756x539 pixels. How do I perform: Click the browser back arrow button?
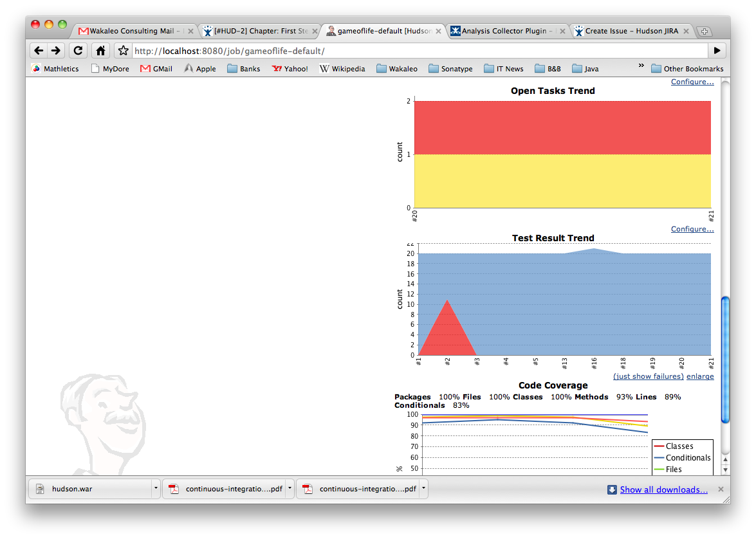coord(39,51)
